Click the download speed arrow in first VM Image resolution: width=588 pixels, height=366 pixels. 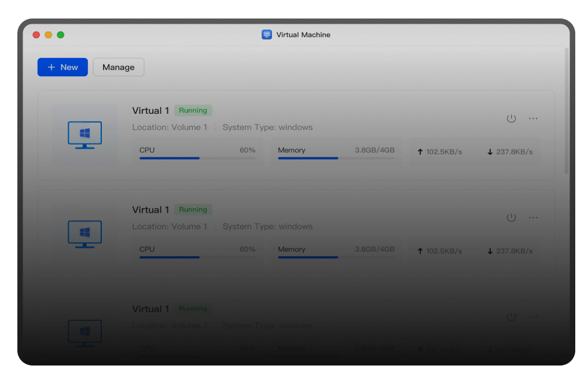490,152
